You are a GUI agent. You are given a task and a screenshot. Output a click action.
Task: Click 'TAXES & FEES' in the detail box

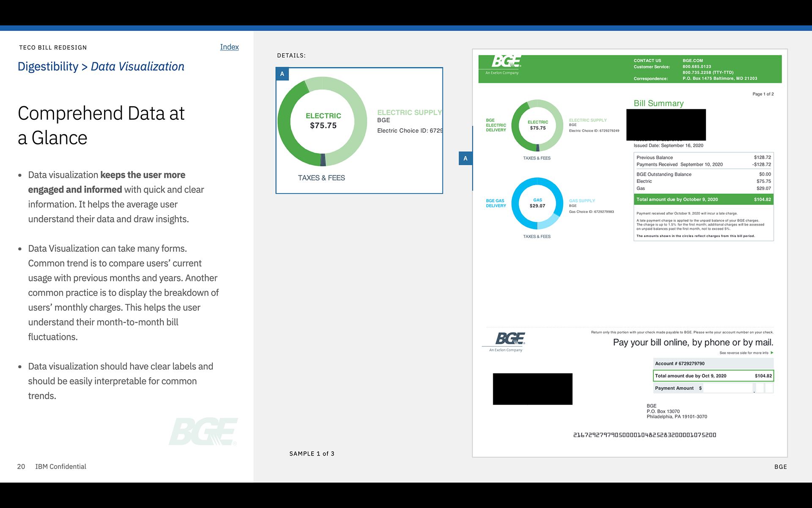pyautogui.click(x=321, y=178)
